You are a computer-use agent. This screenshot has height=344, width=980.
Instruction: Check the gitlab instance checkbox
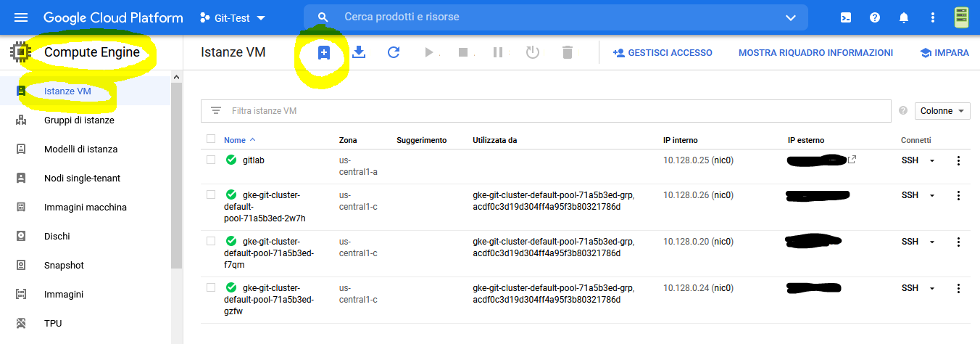coord(211,160)
